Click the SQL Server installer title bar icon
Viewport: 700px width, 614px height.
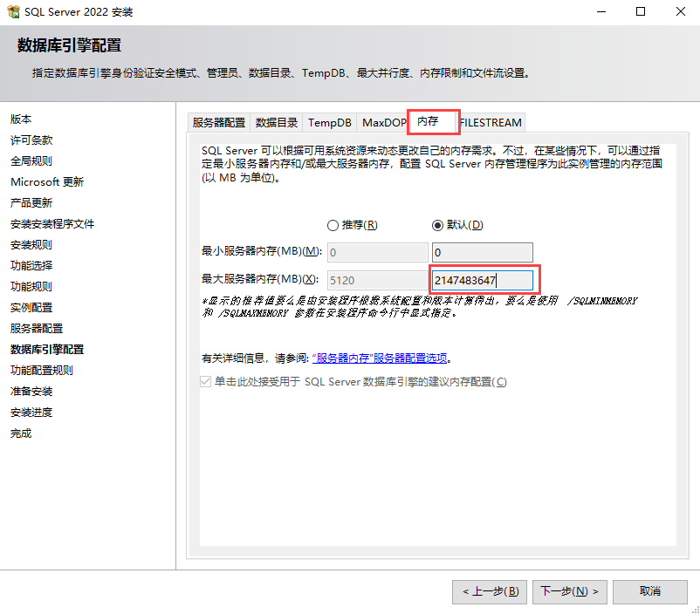[x=12, y=12]
